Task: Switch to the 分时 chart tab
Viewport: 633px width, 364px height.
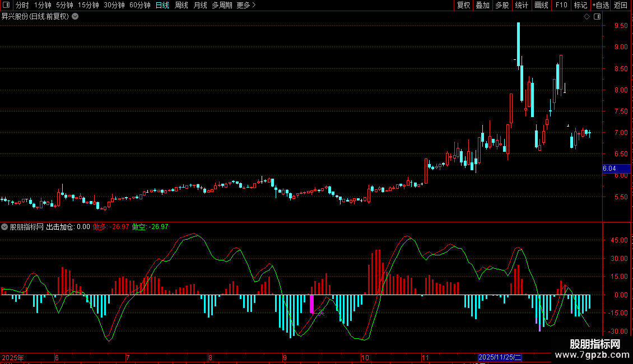Action: click(22, 5)
